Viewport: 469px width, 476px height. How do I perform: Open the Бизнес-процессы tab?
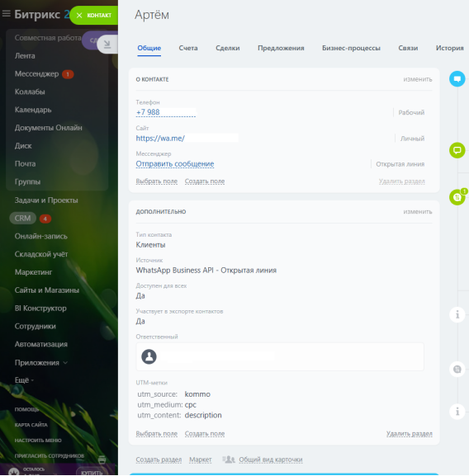point(351,48)
